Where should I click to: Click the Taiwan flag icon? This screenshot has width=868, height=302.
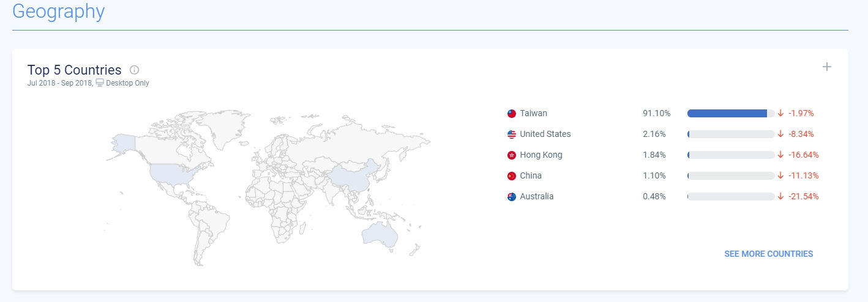[x=512, y=114]
